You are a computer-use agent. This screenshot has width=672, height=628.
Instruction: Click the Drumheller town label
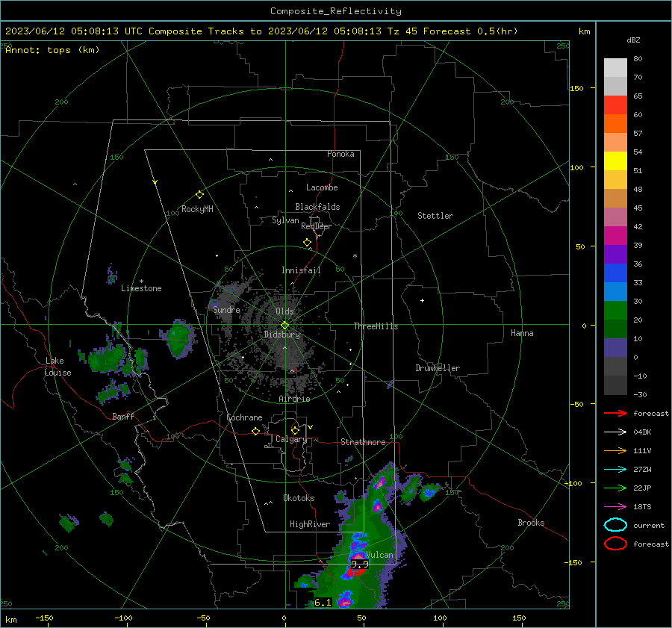coord(438,368)
